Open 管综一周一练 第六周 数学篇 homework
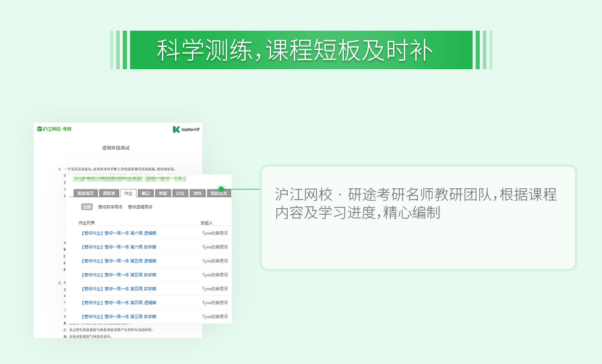 tap(119, 247)
